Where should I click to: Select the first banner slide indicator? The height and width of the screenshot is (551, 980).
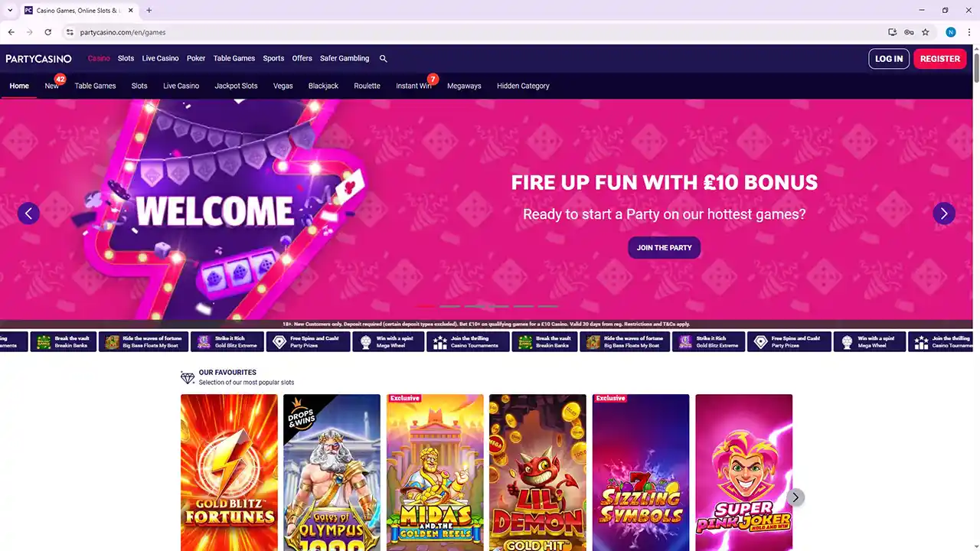(x=426, y=306)
